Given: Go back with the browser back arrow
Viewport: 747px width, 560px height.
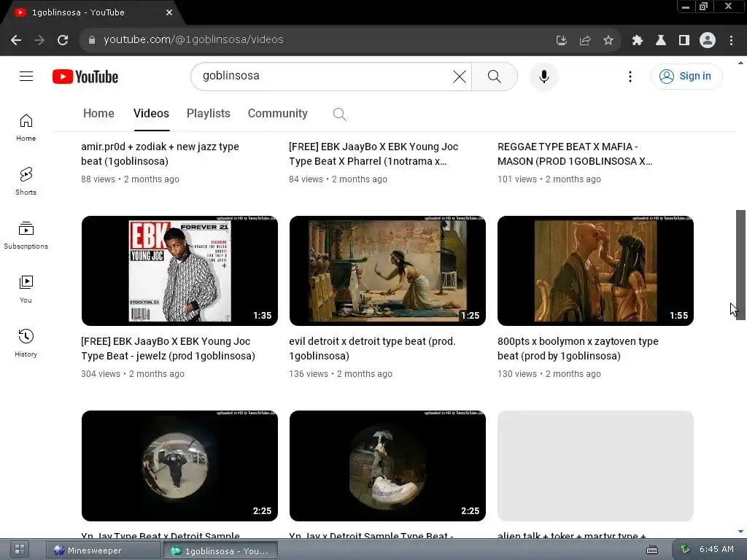Looking at the screenshot, I should [x=16, y=40].
